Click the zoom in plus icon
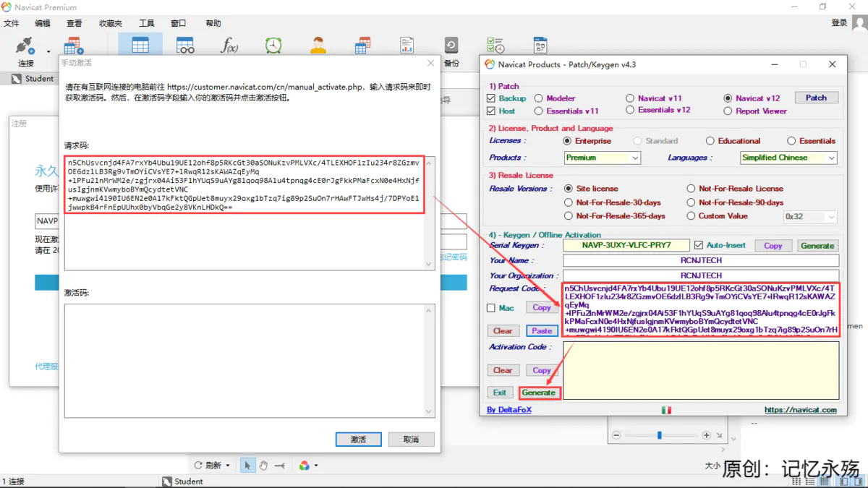 coord(706,435)
